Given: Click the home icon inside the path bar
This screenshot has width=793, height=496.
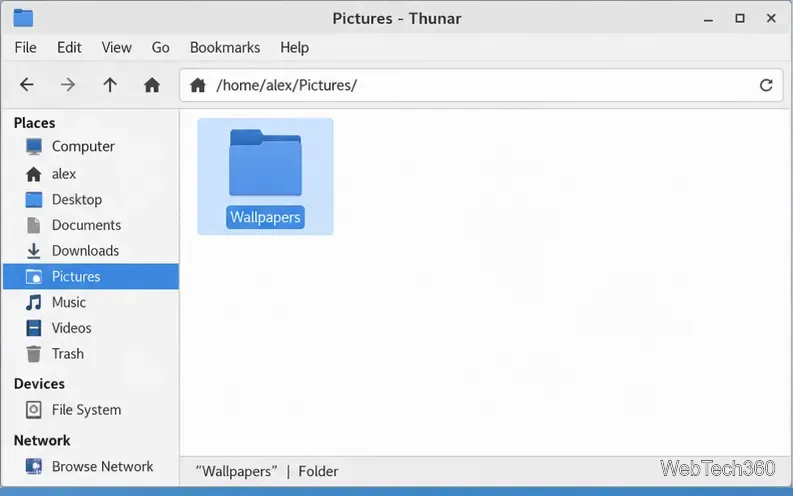Looking at the screenshot, I should (198, 85).
